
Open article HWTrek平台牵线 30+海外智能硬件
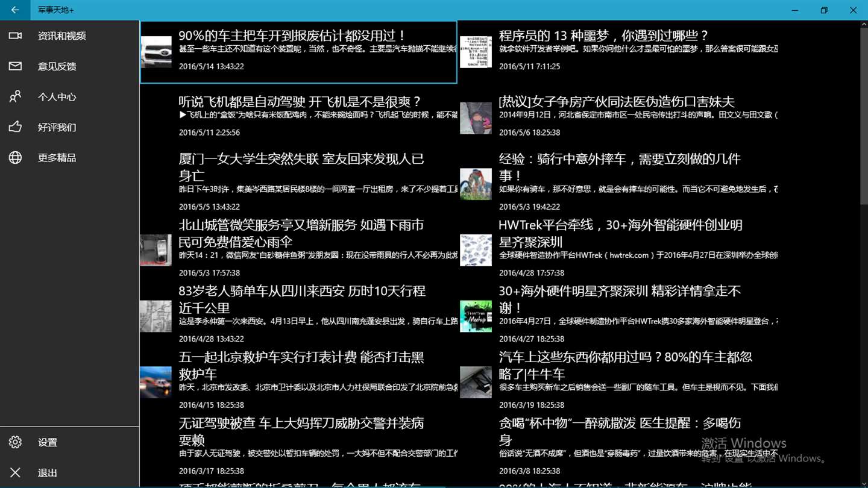click(x=618, y=249)
